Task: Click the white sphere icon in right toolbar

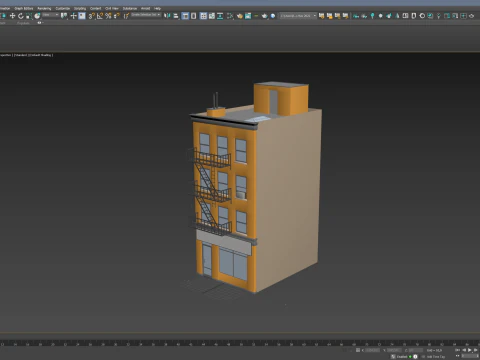Action: click(x=380, y=16)
